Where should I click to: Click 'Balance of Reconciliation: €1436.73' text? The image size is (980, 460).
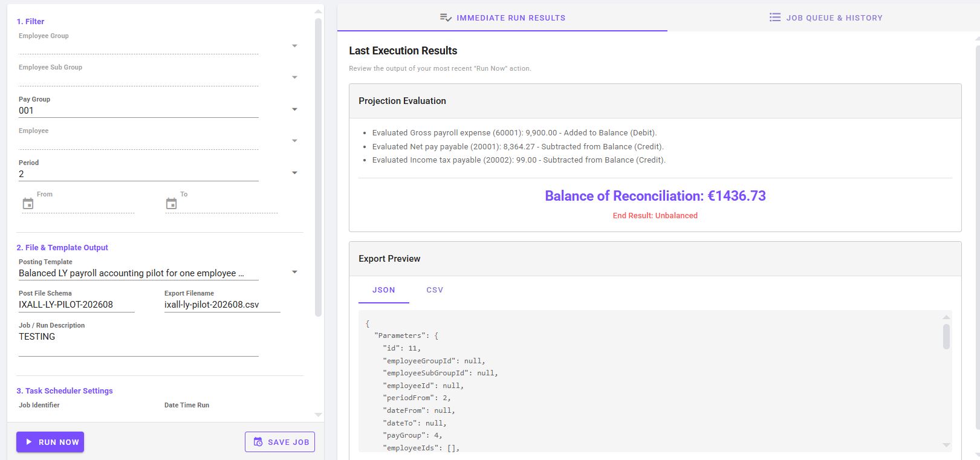tap(655, 196)
